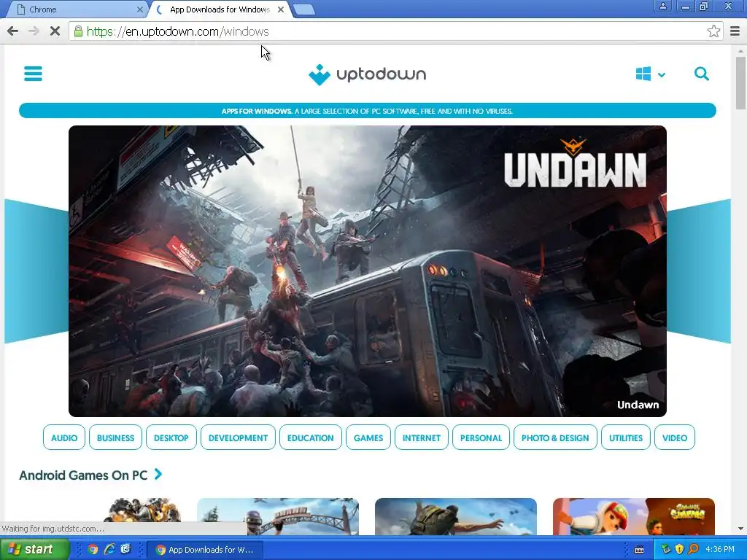
Task: Click the green padlock security icon
Action: click(x=78, y=31)
